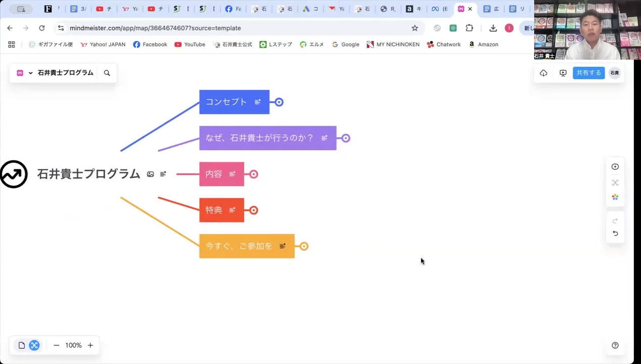Open the Chatwork bookmark

coord(443,44)
